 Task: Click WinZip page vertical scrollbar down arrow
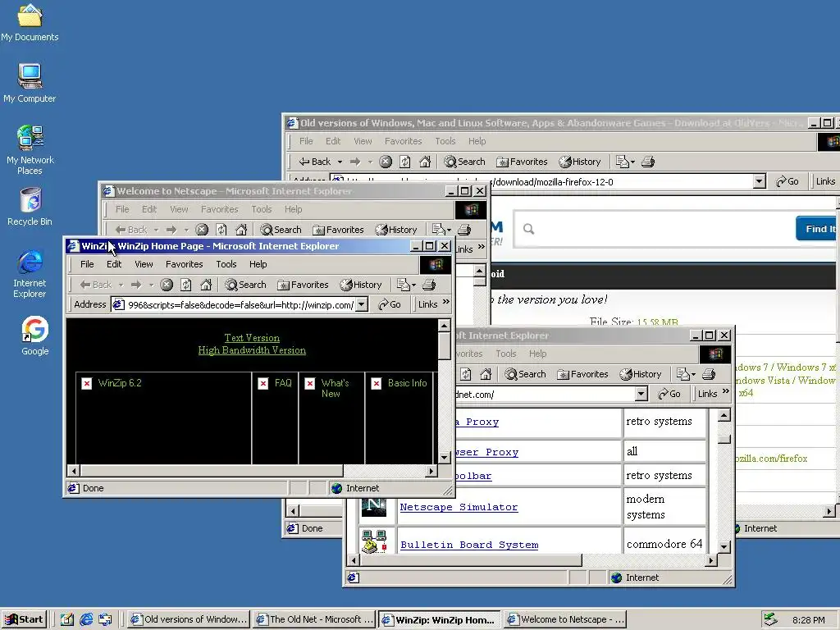pos(444,458)
